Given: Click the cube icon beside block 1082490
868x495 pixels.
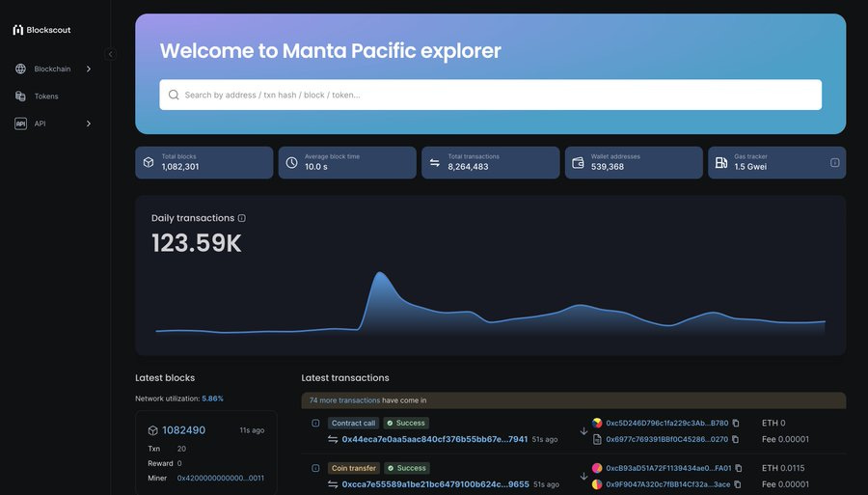Looking at the screenshot, I should [152, 430].
